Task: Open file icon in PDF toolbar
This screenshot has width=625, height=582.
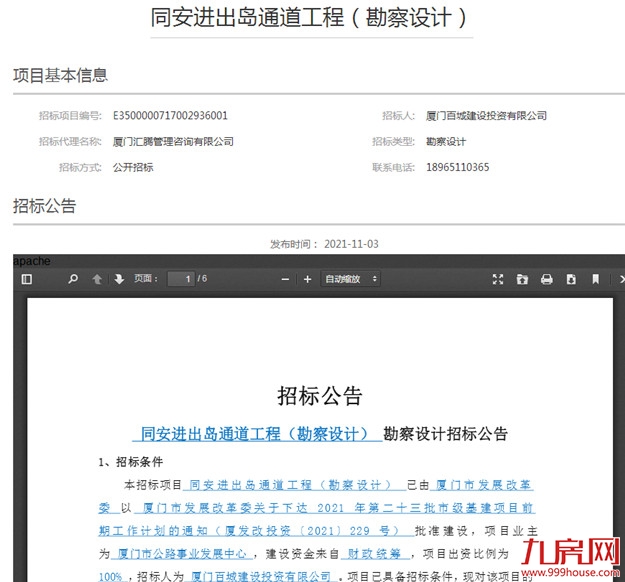Action: pyautogui.click(x=522, y=279)
